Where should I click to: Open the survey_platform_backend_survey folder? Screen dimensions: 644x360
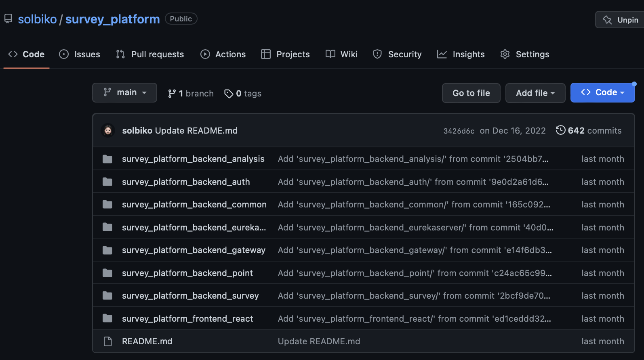click(x=190, y=296)
